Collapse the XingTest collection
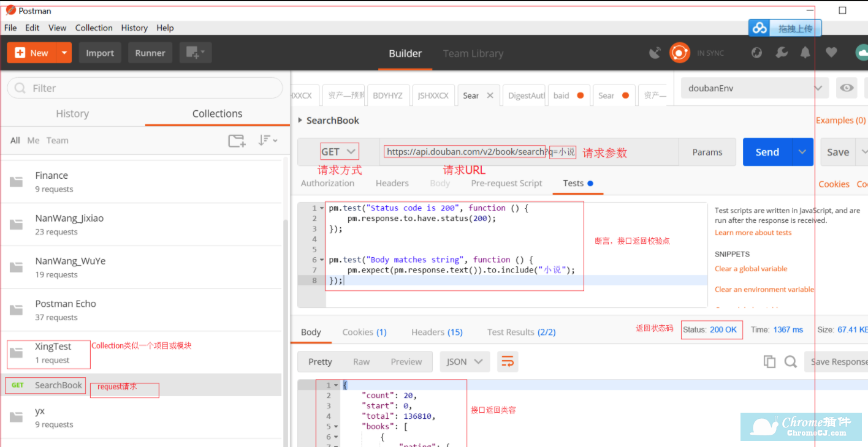 (141, 353)
